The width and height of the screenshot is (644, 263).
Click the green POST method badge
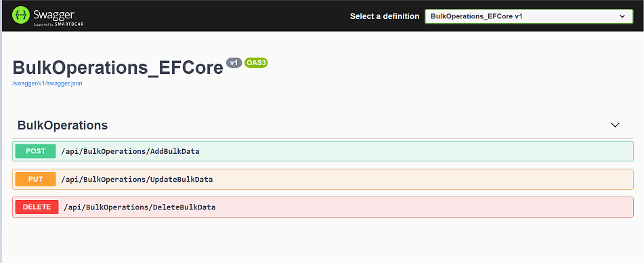tap(35, 151)
